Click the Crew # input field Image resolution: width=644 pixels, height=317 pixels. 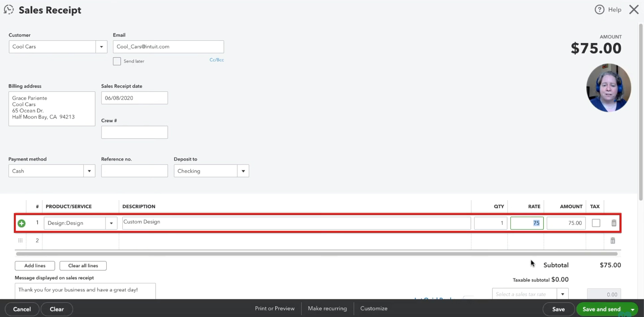134,132
